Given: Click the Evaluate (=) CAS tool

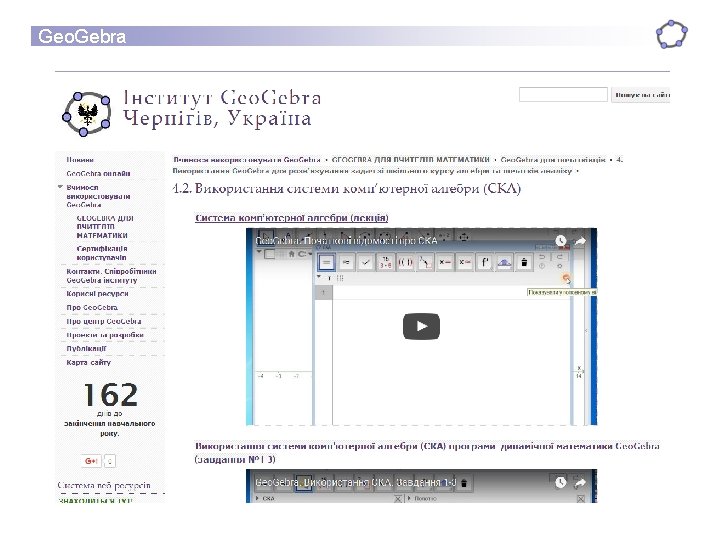Looking at the screenshot, I should pyautogui.click(x=326, y=262).
